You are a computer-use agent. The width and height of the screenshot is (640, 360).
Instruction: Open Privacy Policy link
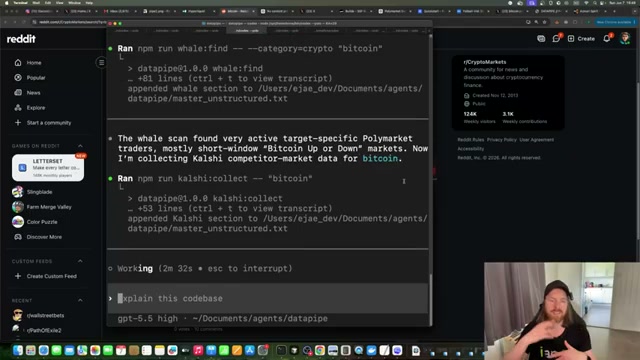502,140
